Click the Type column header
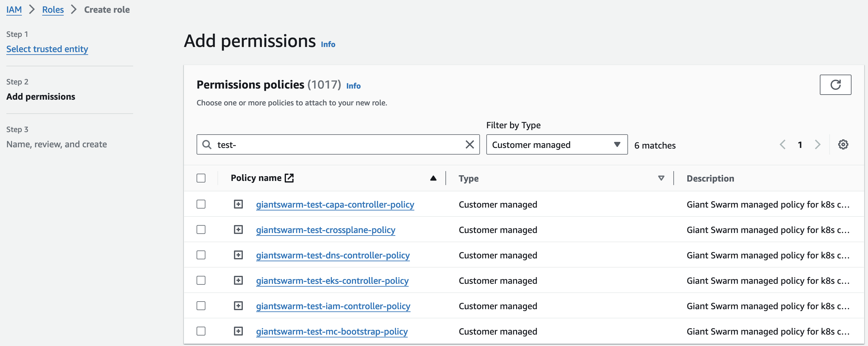This screenshot has height=346, width=868. click(x=468, y=178)
